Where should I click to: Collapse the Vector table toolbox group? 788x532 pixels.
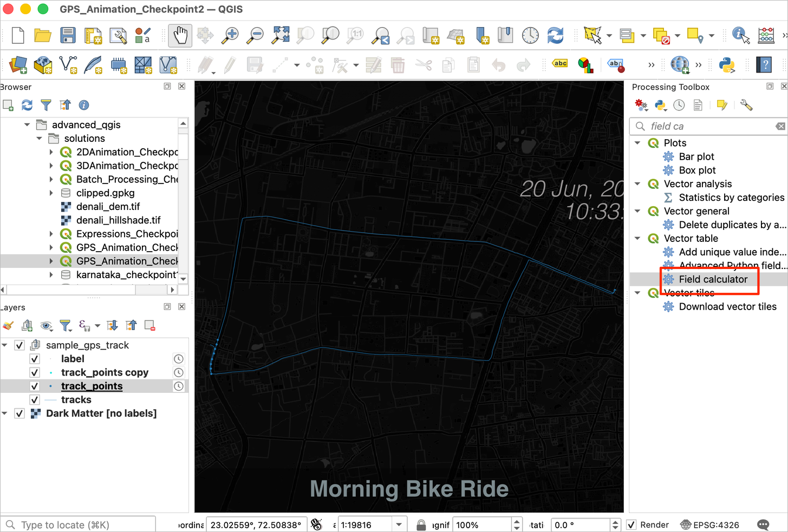pos(638,239)
